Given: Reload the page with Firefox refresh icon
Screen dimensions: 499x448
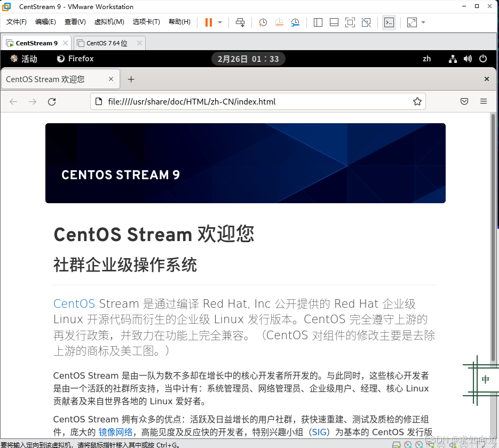Looking at the screenshot, I should pyautogui.click(x=52, y=102).
